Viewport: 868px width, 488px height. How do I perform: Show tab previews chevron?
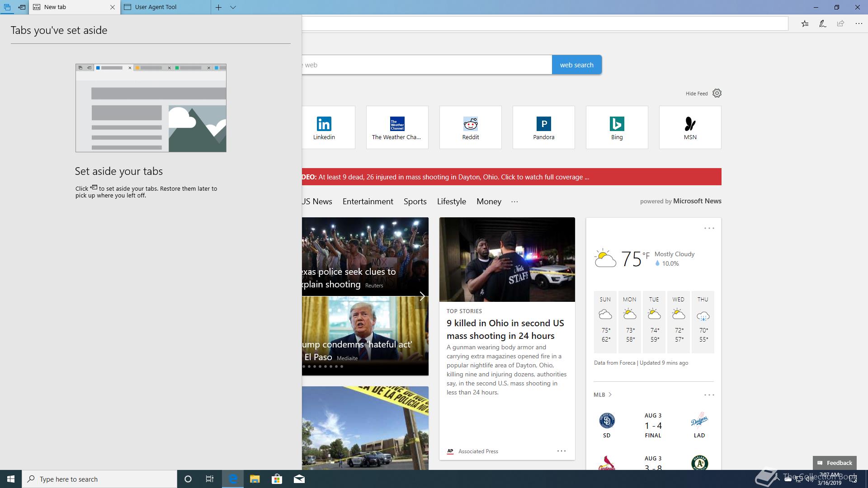tap(233, 7)
